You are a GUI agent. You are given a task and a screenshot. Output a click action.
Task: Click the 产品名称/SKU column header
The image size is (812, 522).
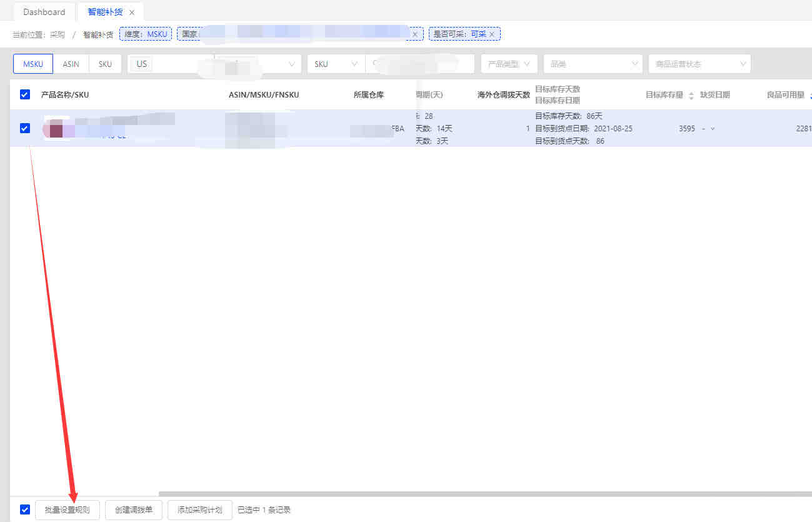point(65,95)
